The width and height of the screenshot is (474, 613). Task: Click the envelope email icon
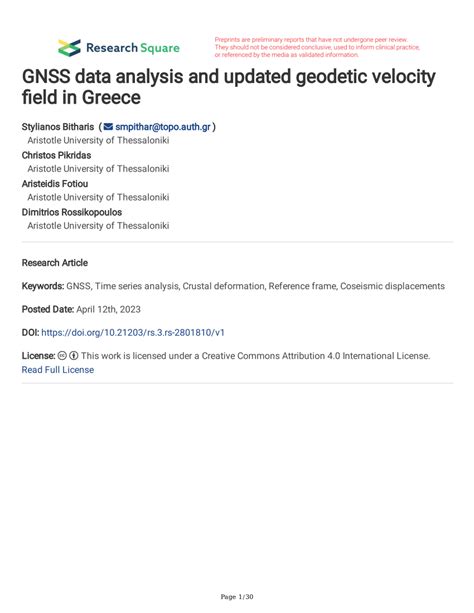(108, 127)
